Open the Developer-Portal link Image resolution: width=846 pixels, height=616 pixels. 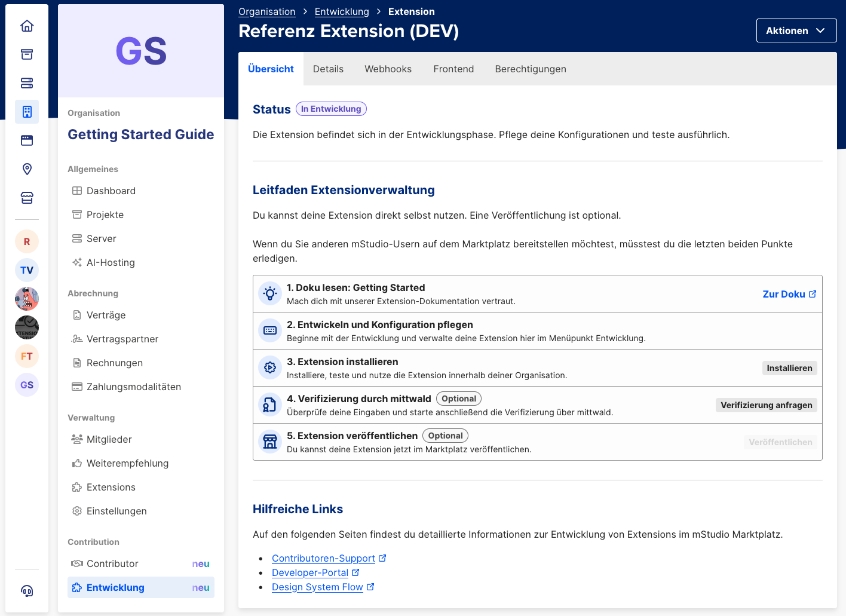pyautogui.click(x=311, y=572)
